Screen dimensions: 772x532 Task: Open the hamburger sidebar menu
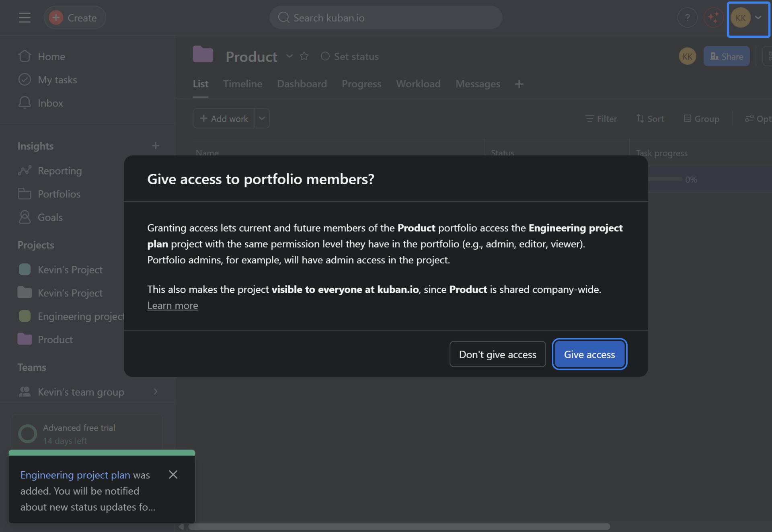click(x=25, y=18)
